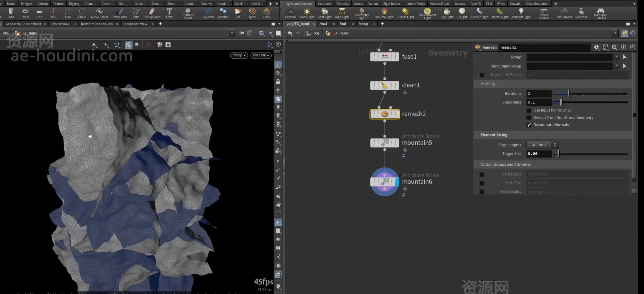644x294 pixels.
Task: Select the mountain6 node label
Action: tap(417, 182)
